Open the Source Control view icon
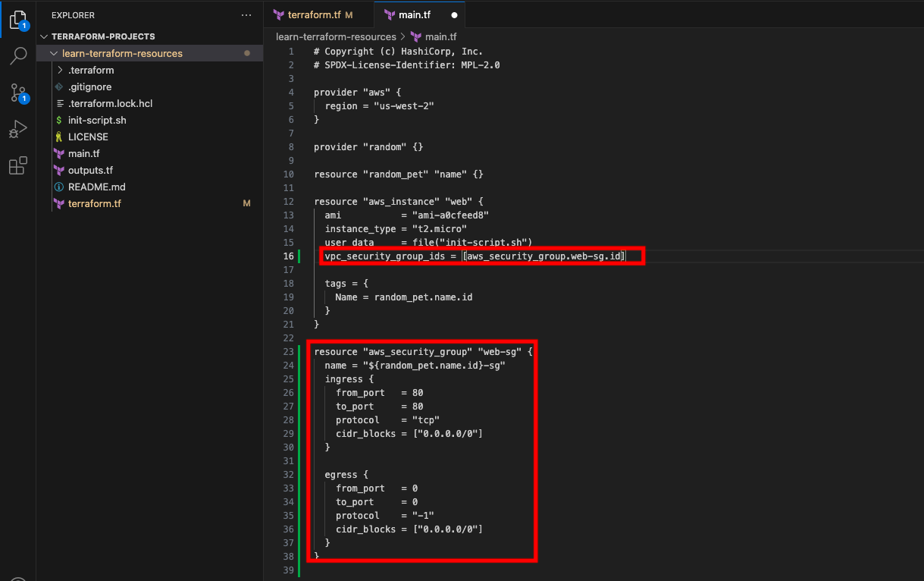The image size is (924, 581). click(18, 93)
